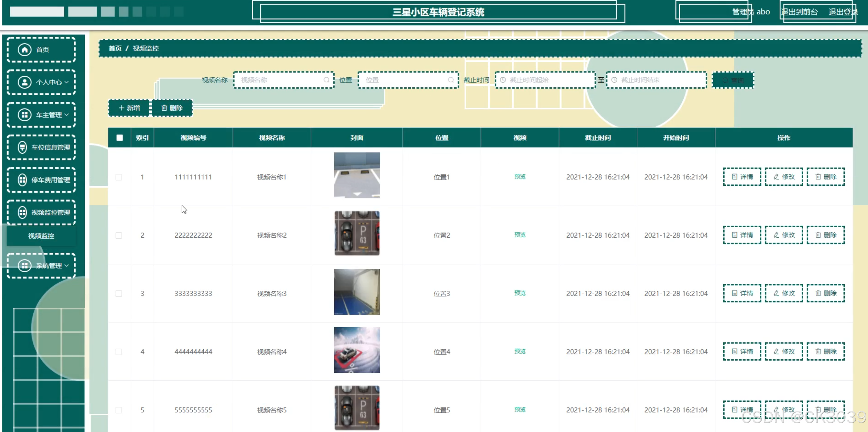Click the user avatar icon for 个人中心

click(24, 82)
